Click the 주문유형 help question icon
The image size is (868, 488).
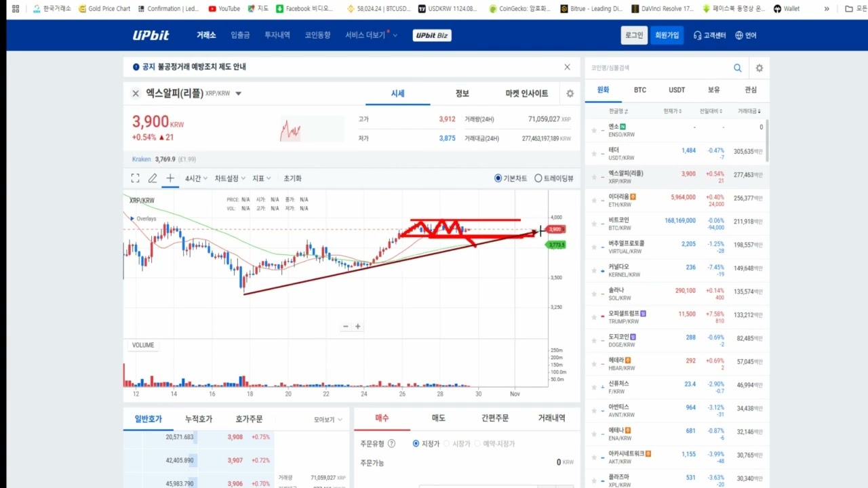(391, 443)
